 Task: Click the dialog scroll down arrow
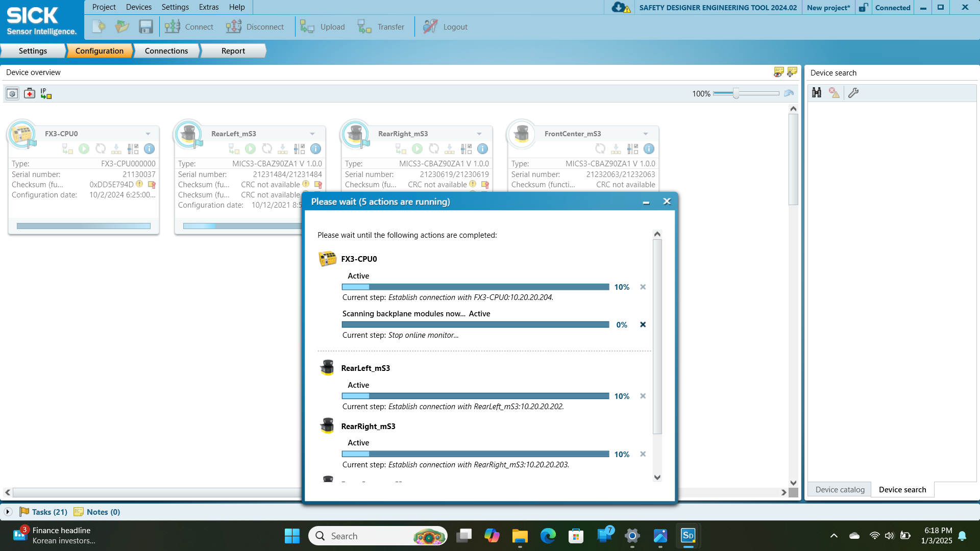point(657,478)
